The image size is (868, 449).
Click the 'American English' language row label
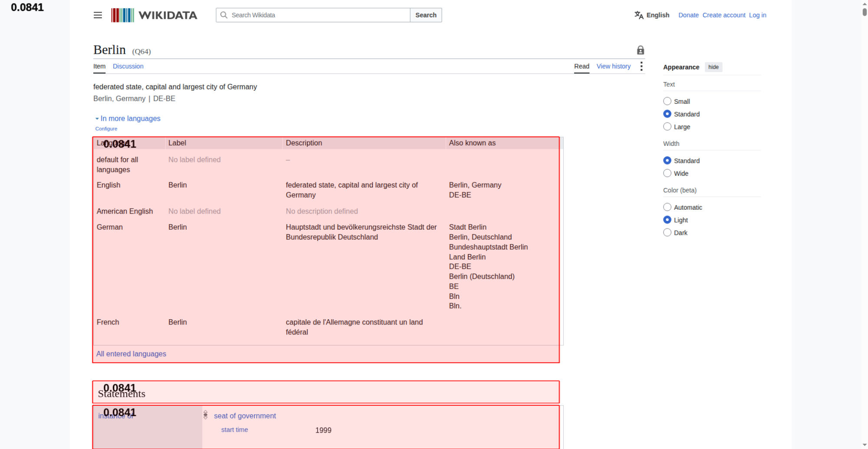tap(125, 211)
